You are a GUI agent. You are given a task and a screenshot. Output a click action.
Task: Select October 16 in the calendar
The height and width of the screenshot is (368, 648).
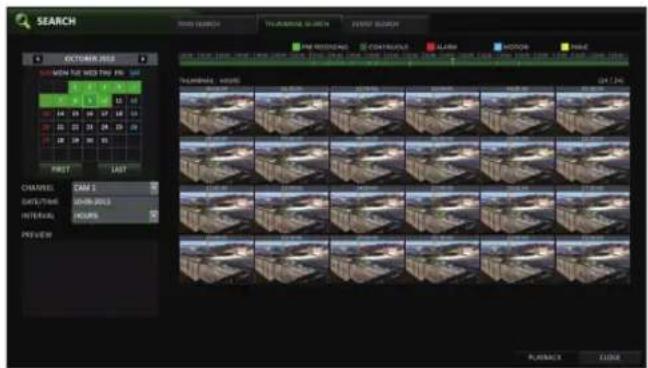pos(90,114)
